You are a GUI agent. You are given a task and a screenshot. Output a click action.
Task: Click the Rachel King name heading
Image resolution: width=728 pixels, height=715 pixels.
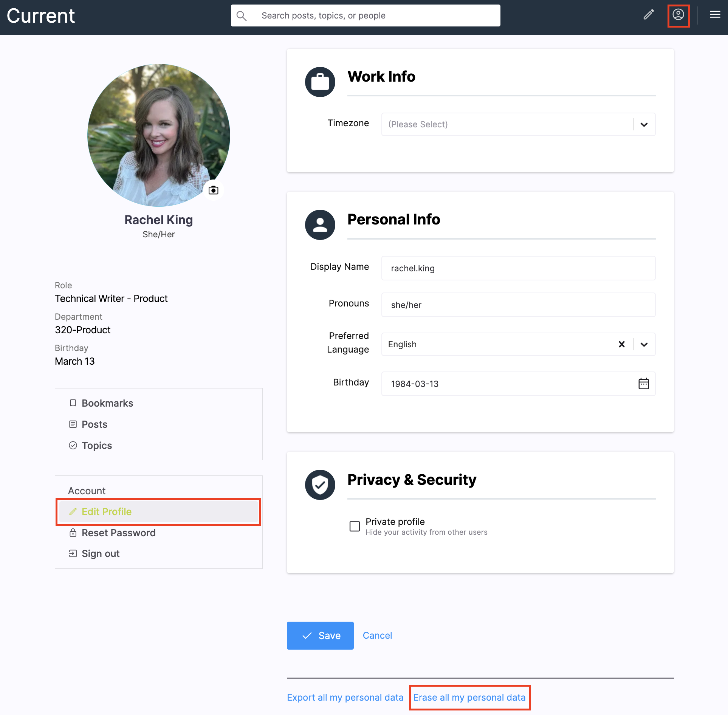pyautogui.click(x=159, y=220)
